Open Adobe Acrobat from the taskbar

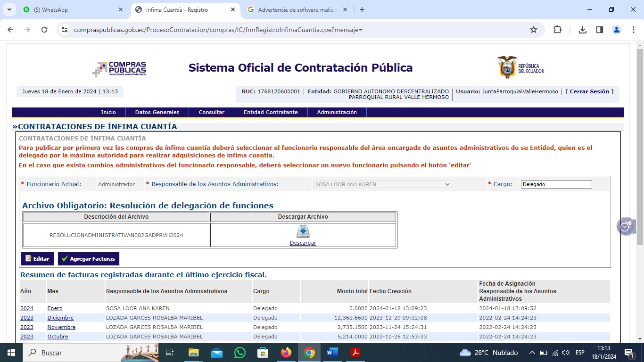355,353
